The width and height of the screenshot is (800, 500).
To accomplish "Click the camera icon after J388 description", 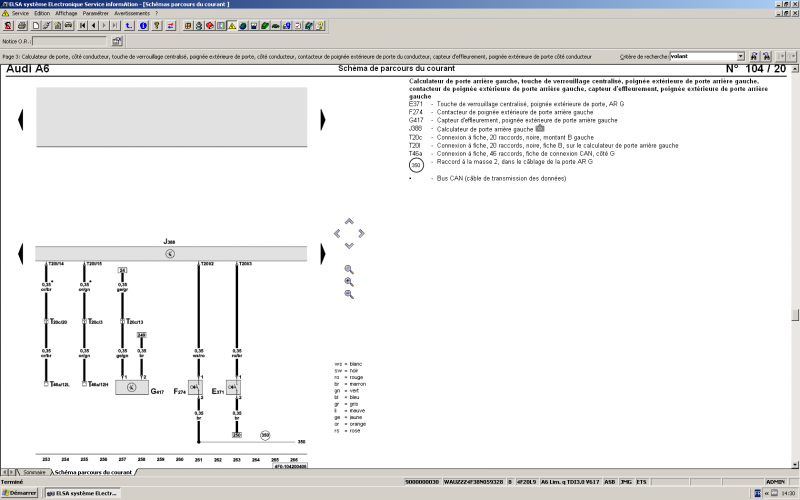I will click(x=540, y=129).
